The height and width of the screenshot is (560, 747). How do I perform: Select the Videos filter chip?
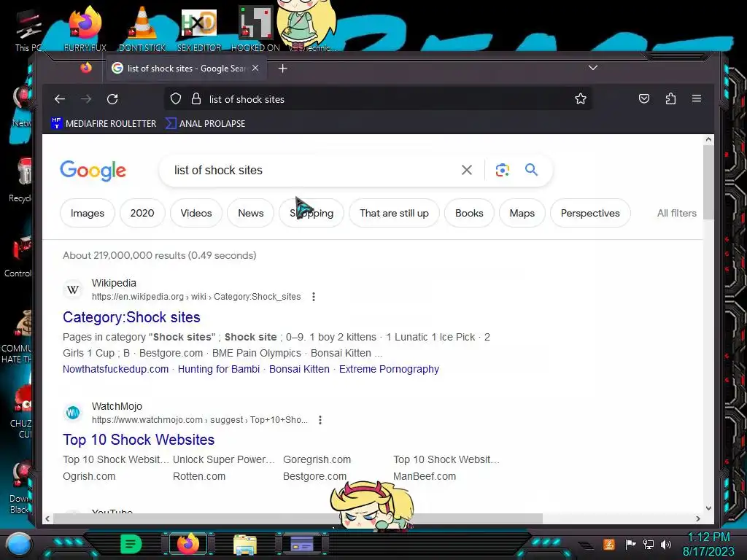(x=196, y=213)
